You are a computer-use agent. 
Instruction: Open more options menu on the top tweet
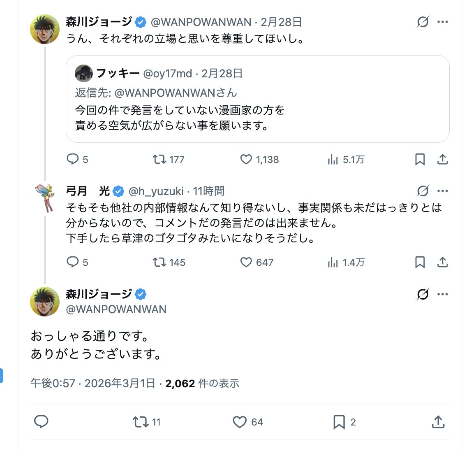click(x=443, y=22)
